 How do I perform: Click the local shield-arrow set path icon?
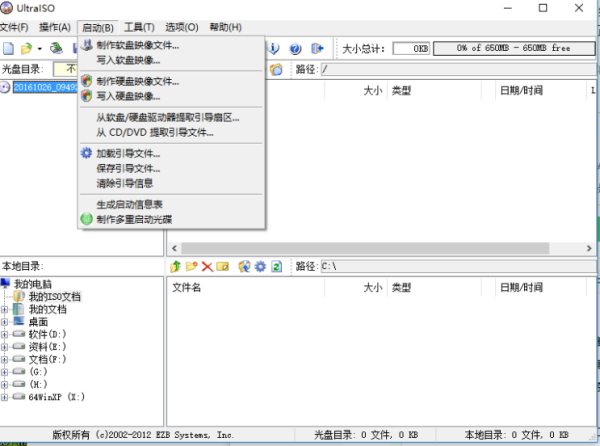244,266
